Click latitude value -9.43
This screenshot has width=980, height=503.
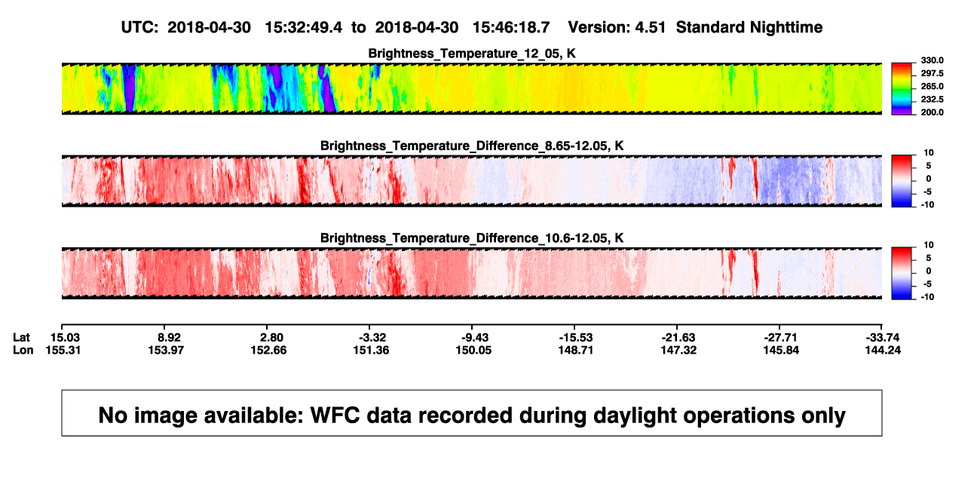(x=475, y=336)
